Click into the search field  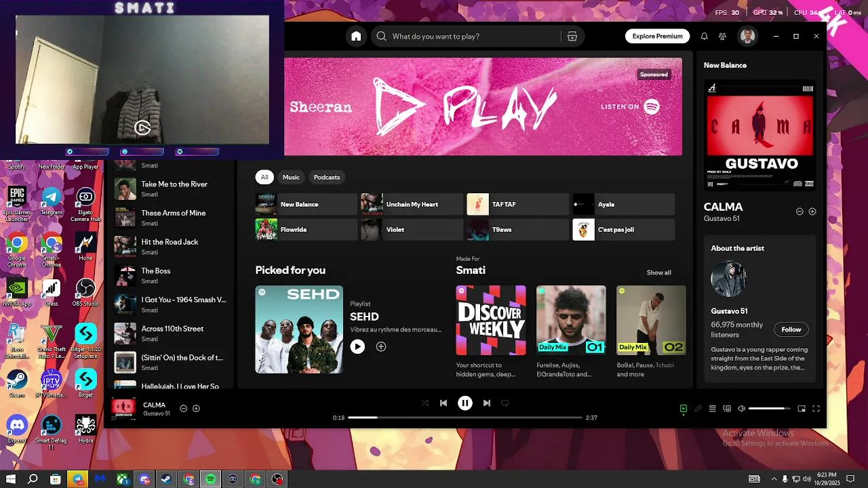475,37
